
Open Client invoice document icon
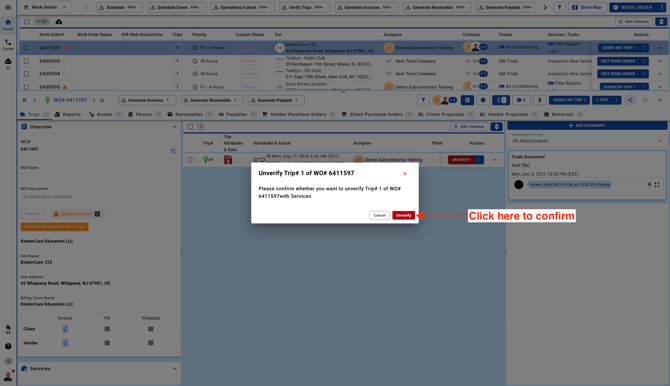point(65,329)
